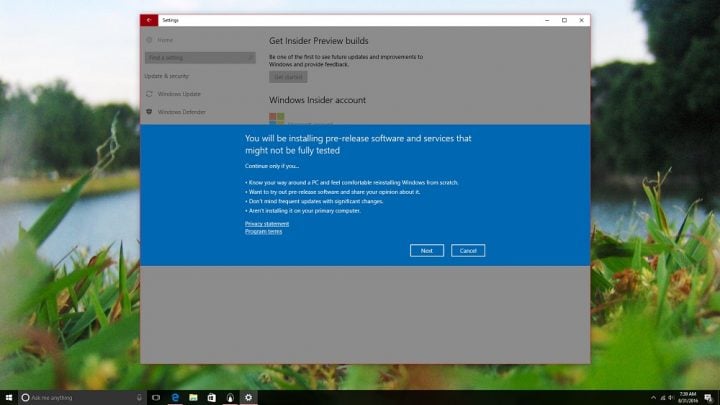Open the Action Center notifications icon
This screenshot has height=405, width=720.
708,398
